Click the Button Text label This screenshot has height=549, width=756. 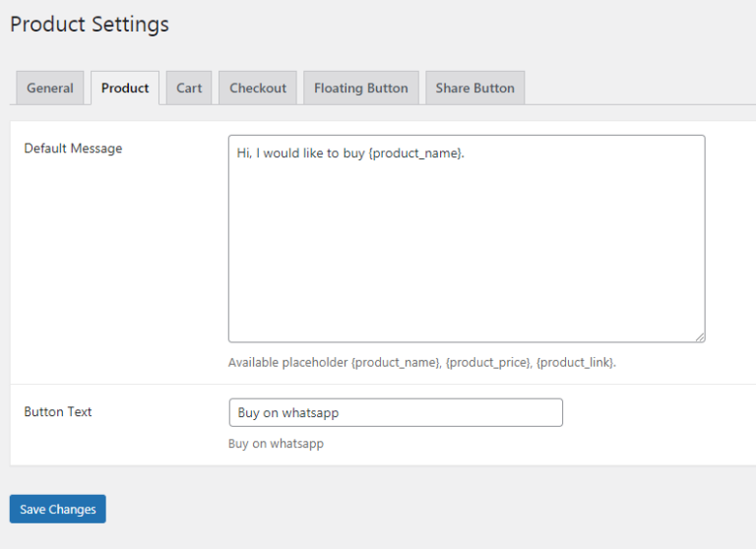(x=58, y=411)
